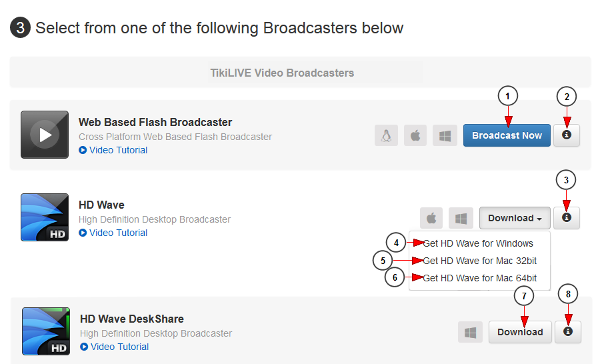Viewport: 598px width, 364px height.
Task: Open info for HD Wave DeskShare
Action: point(568,332)
